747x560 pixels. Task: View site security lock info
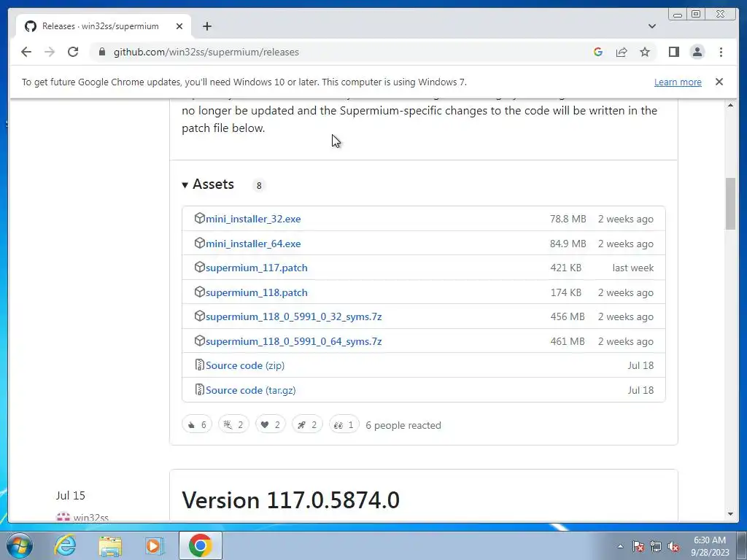(102, 52)
